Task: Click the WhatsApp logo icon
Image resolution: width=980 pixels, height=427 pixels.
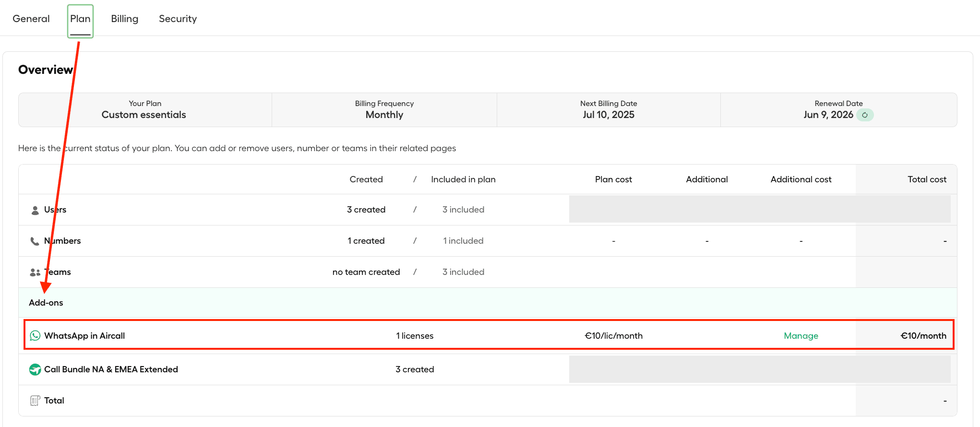Action: click(35, 335)
